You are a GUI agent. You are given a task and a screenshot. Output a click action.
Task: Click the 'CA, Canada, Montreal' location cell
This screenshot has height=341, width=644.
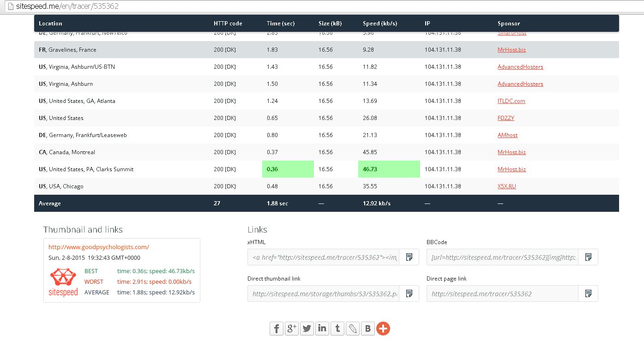tap(67, 152)
